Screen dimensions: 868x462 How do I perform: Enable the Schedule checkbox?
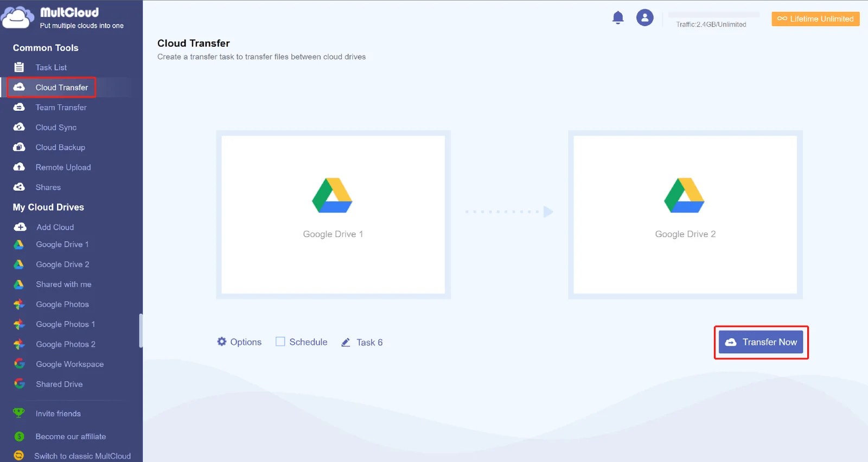click(280, 341)
